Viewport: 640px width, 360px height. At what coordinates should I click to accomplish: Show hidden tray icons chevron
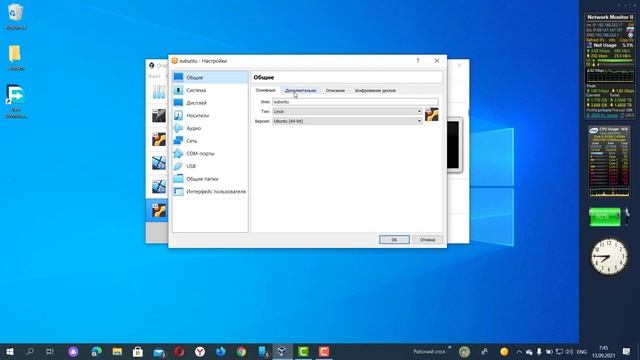click(x=519, y=351)
